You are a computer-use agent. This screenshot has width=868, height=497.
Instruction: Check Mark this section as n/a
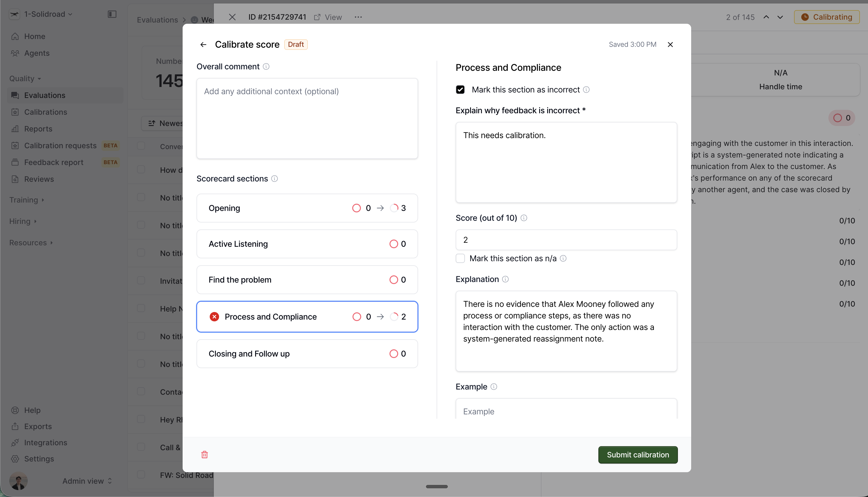[460, 258]
